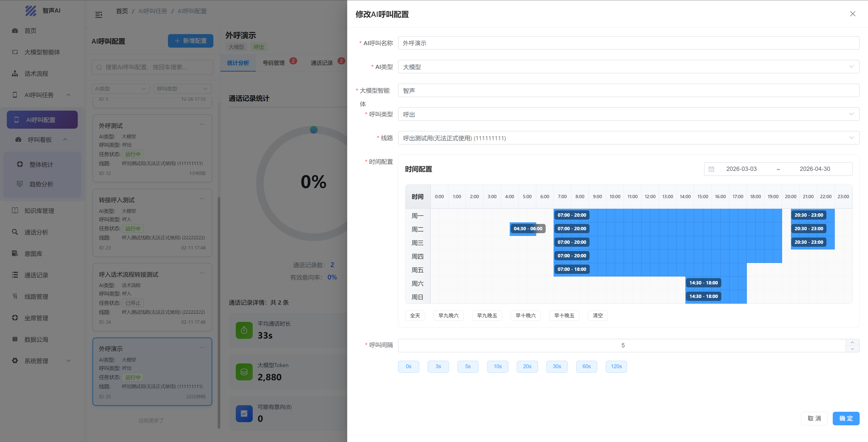Switch to the 号码管理 tab
868x442 pixels.
click(274, 63)
